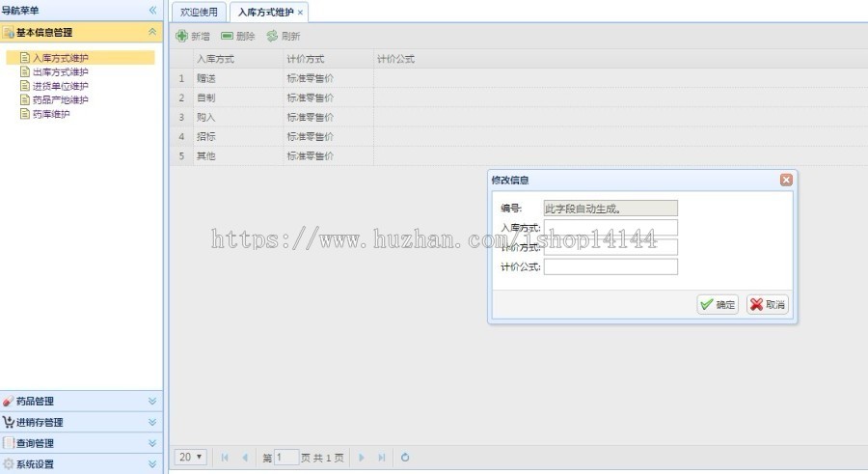Click document icon beside 药品产地维护

click(24, 99)
